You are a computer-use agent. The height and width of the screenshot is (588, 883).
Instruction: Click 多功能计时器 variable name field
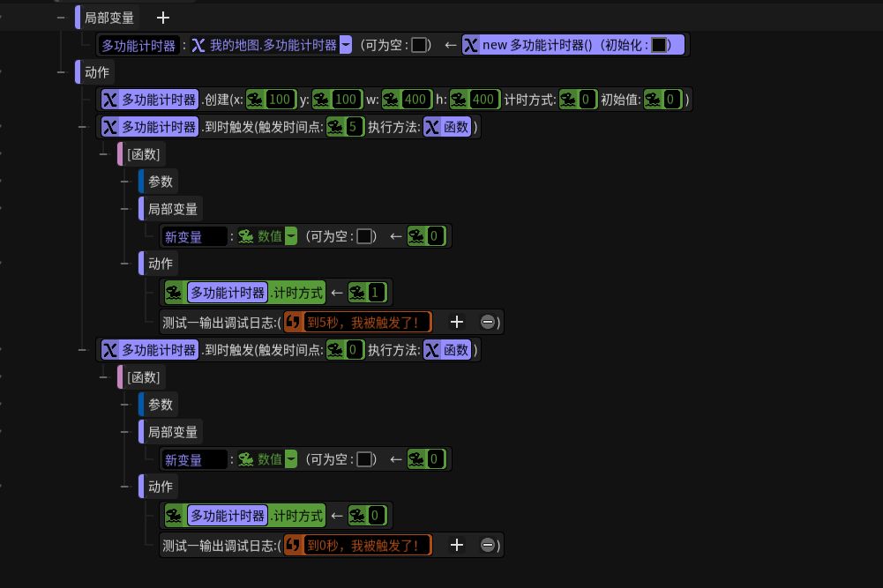[x=138, y=46]
